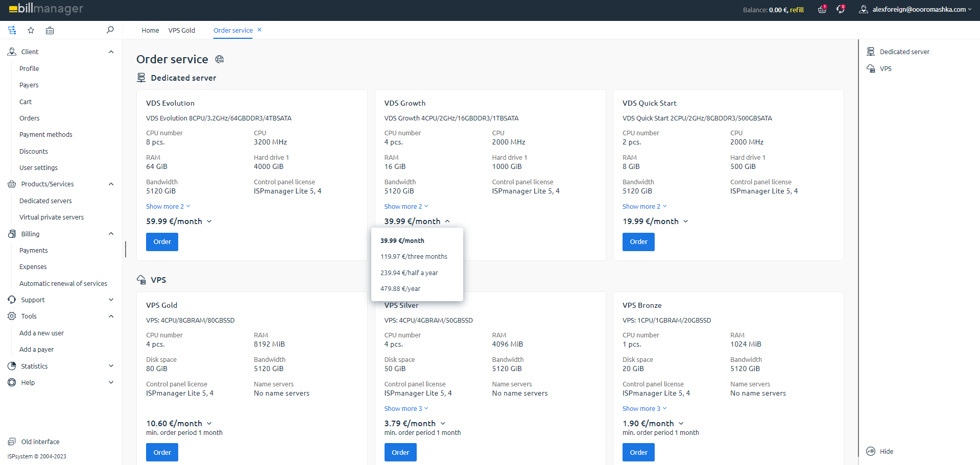Show more 2 details for VDS Evolution

coord(168,206)
